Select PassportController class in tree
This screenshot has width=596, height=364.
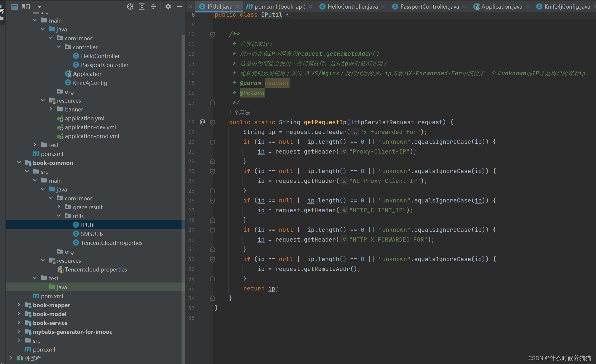(x=104, y=65)
